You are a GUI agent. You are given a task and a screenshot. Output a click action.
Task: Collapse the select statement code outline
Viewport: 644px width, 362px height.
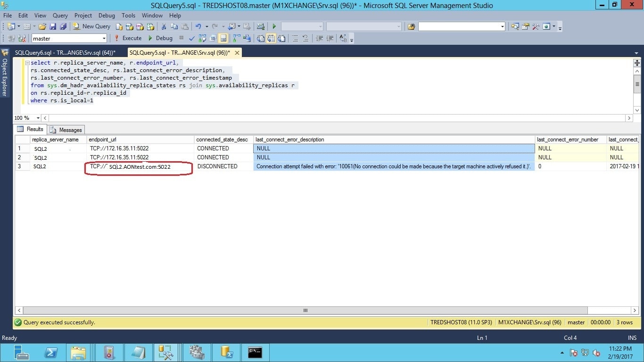click(27, 63)
